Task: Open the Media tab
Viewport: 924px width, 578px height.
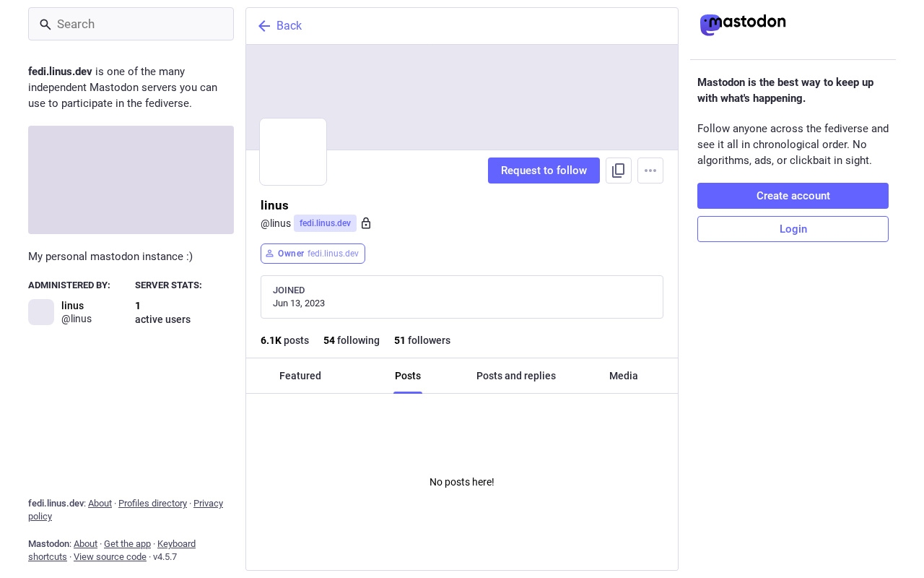Action: 624,376
